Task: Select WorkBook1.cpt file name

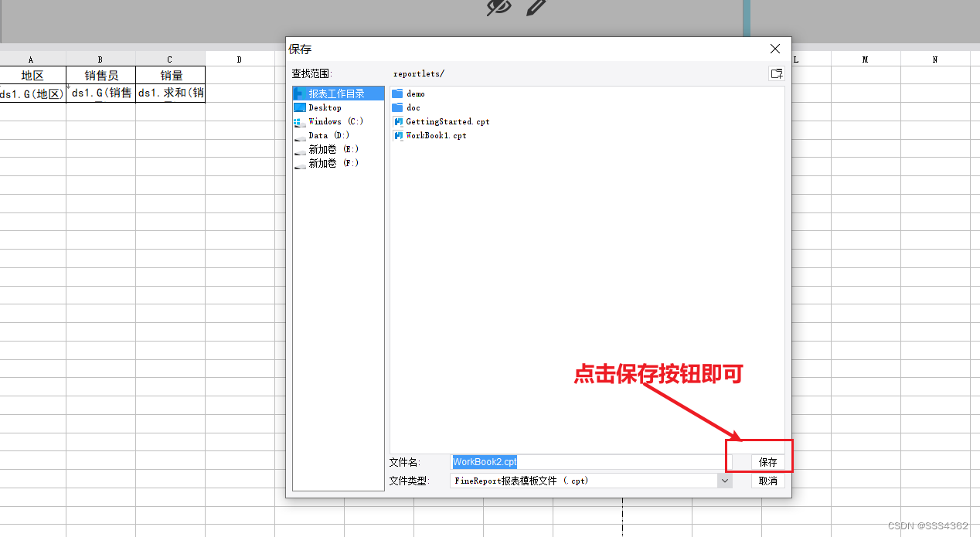Action: pos(436,135)
